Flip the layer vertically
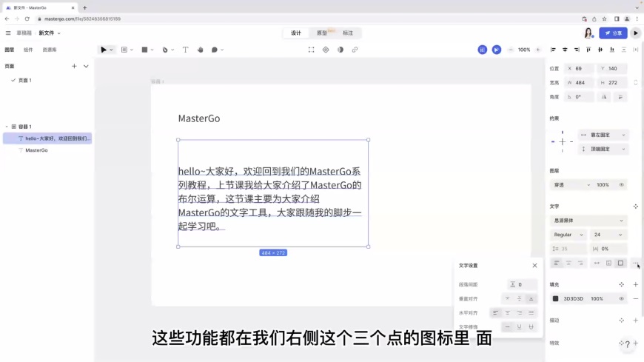 point(620,97)
